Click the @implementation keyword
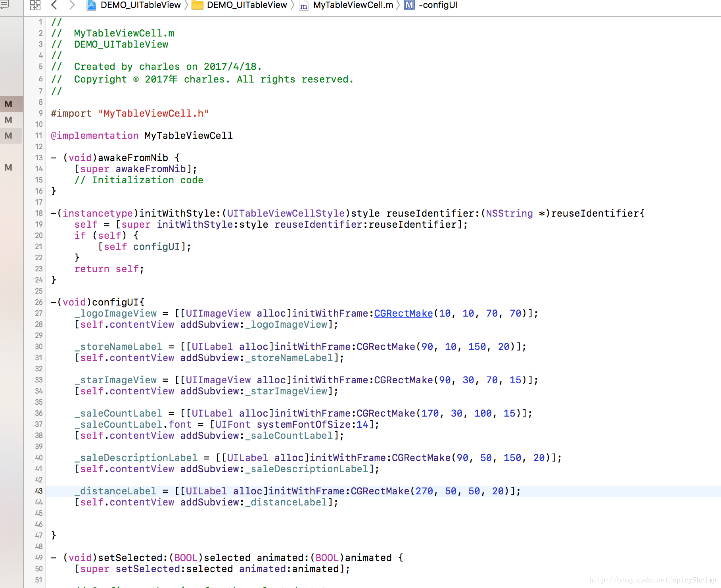721x588 pixels. 95,136
